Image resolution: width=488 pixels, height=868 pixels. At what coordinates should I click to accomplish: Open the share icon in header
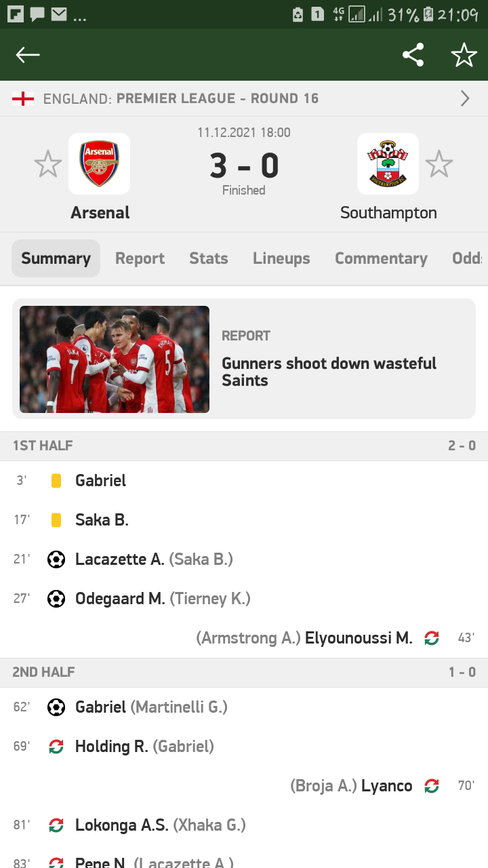click(413, 55)
